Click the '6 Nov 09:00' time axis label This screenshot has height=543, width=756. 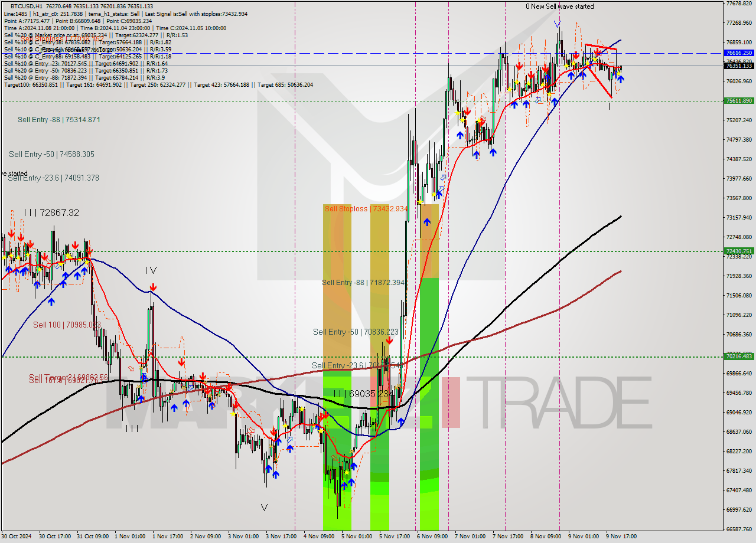[432, 537]
